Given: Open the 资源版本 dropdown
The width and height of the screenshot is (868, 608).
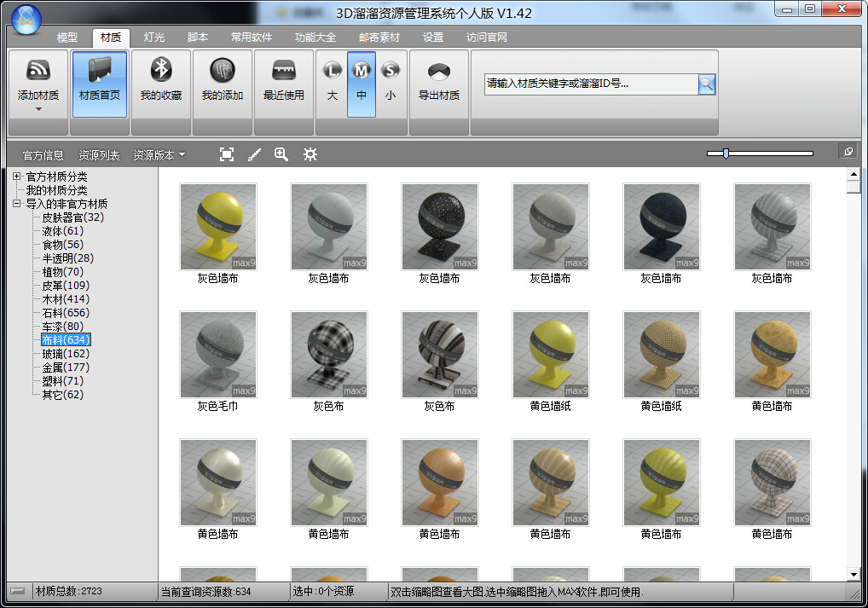Looking at the screenshot, I should 159,155.
